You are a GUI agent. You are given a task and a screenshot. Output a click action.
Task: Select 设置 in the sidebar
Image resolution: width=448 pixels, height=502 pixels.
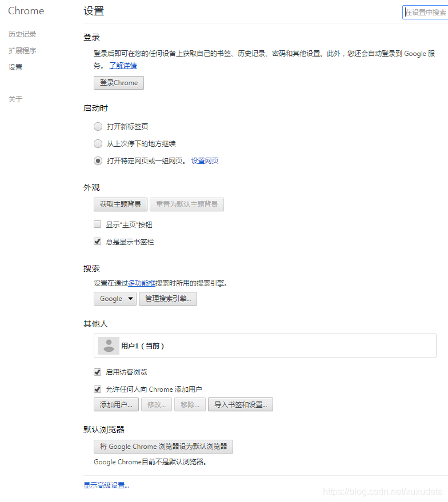(x=15, y=67)
